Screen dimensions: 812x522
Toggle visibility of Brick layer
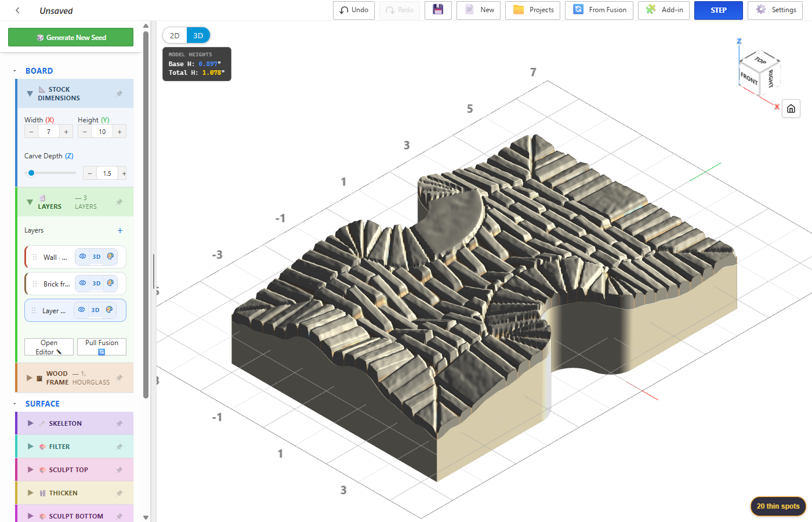tap(82, 283)
